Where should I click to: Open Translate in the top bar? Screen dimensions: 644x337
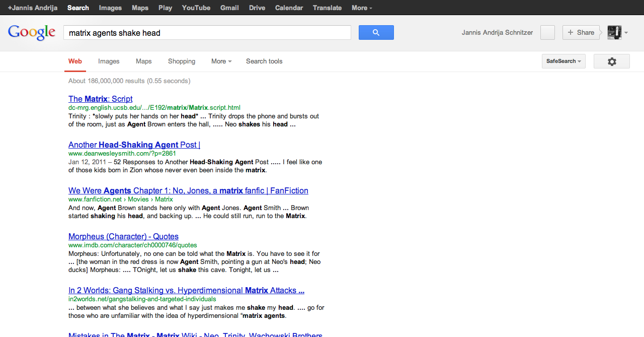click(327, 8)
